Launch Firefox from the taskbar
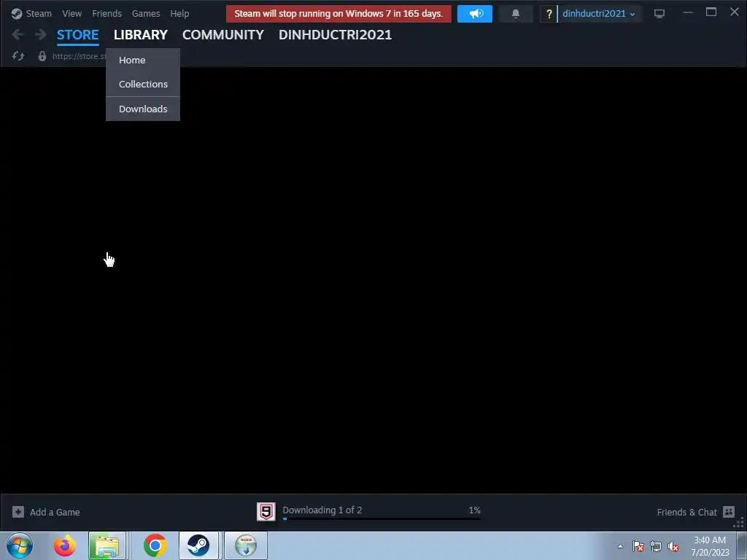 click(x=65, y=545)
